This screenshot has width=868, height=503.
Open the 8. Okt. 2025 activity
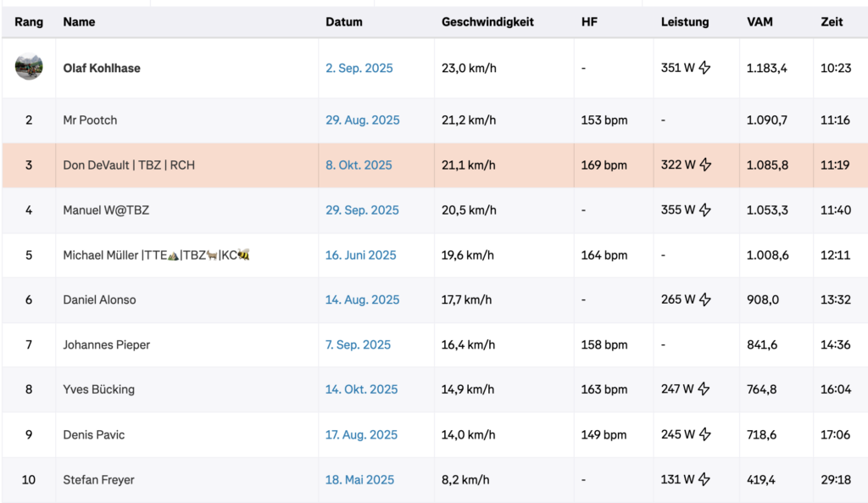(359, 165)
